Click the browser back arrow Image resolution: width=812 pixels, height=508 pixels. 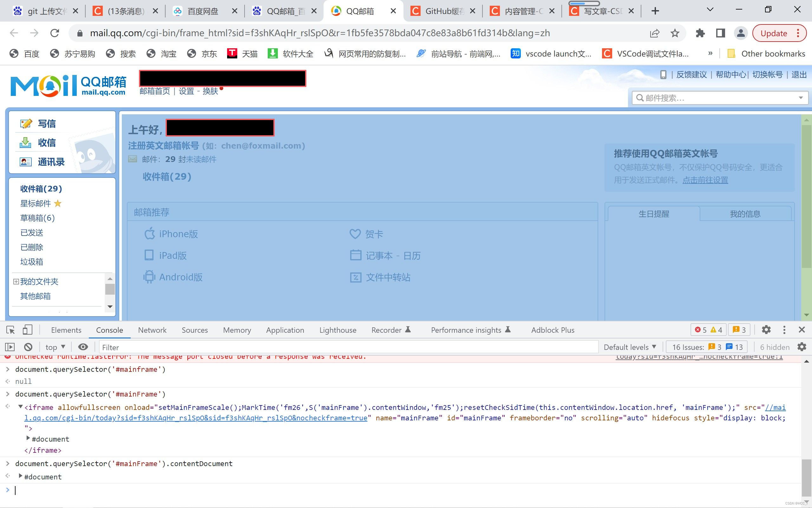[14, 33]
